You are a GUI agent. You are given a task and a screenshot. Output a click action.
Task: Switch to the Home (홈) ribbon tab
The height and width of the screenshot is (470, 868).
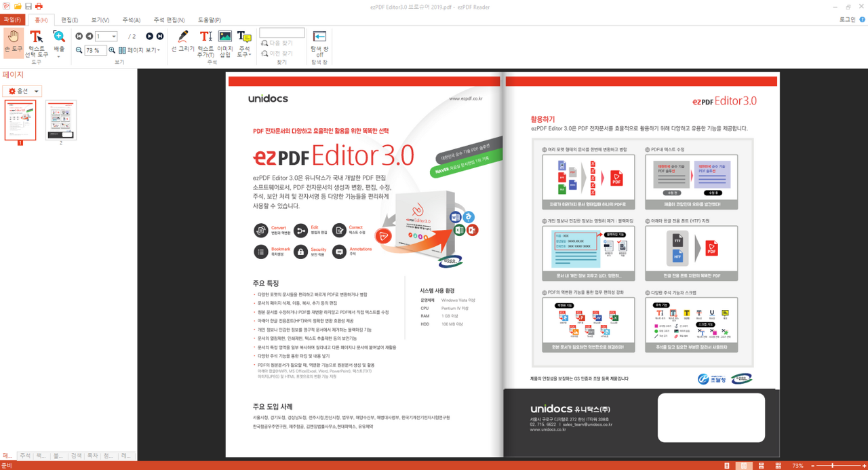point(41,20)
